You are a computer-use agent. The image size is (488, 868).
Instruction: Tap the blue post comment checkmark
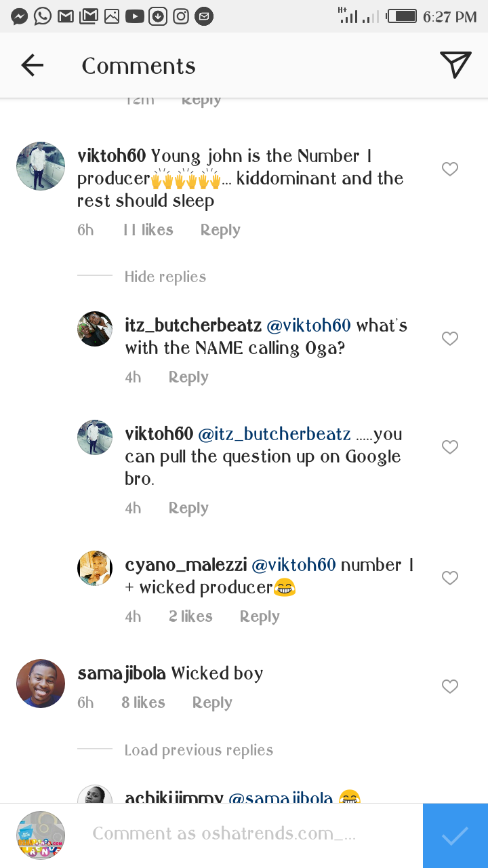[455, 835]
